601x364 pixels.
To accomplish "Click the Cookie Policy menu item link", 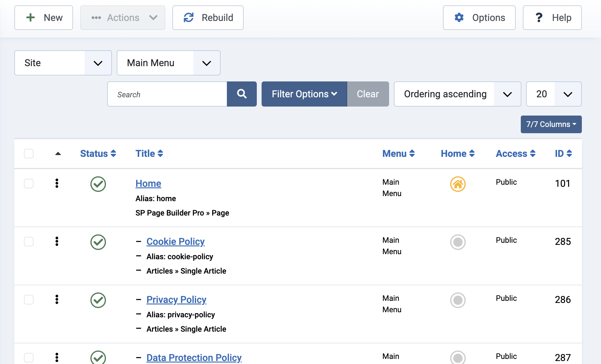I will coord(176,241).
